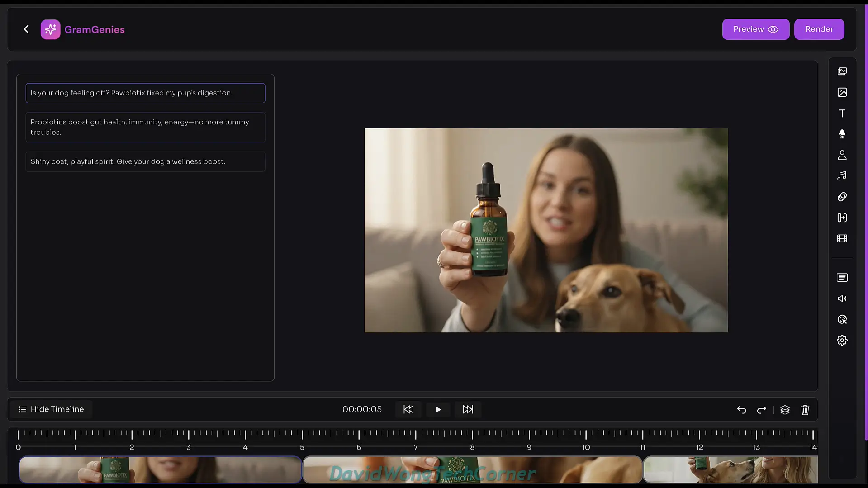Screen dimensions: 868x488
Task: Click the trash delete icon
Action: (x=805, y=410)
